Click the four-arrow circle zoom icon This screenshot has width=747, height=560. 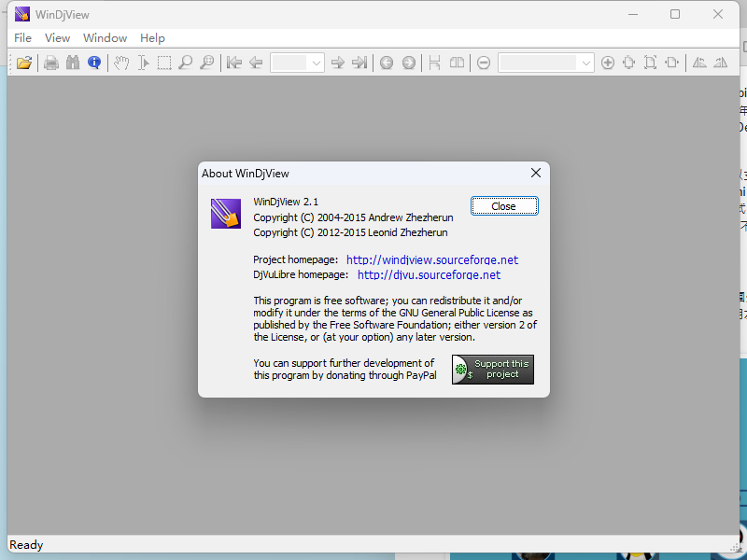pyautogui.click(x=628, y=63)
